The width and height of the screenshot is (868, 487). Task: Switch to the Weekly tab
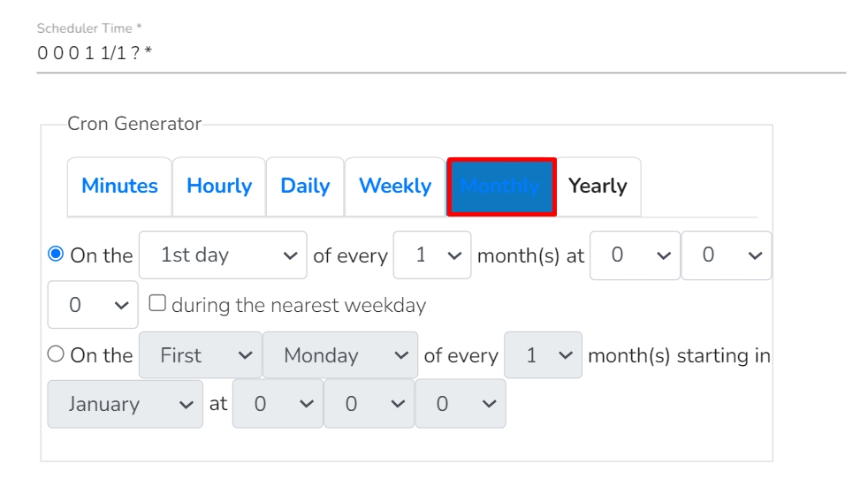395,186
